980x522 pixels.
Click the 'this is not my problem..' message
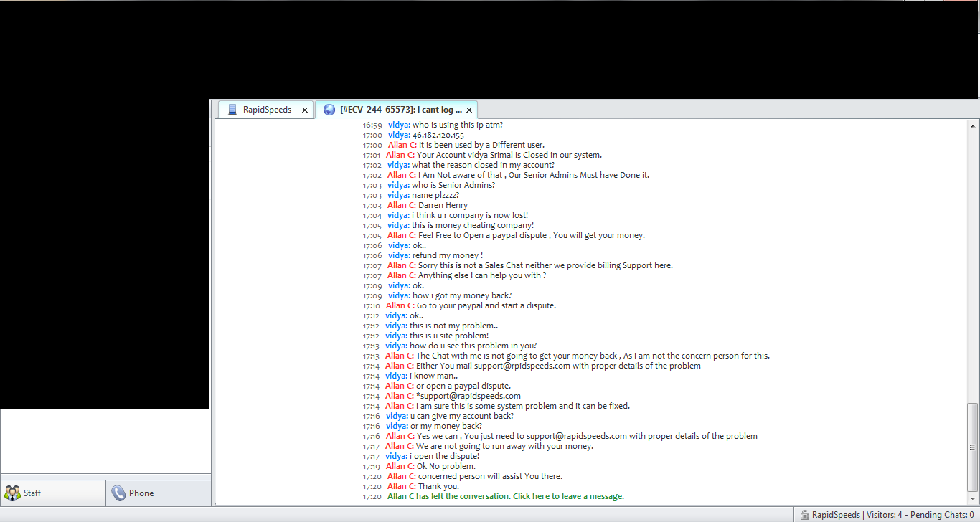click(453, 326)
